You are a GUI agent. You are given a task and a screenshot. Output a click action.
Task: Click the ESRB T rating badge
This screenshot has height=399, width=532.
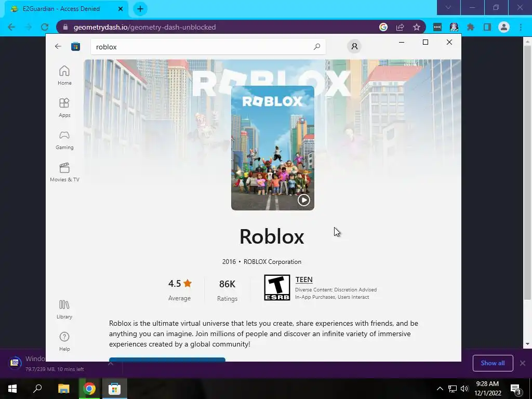[277, 288]
